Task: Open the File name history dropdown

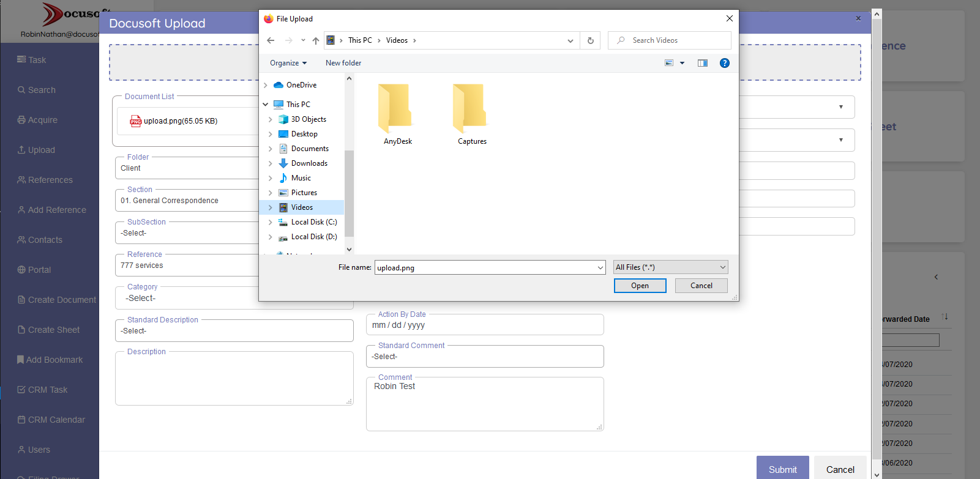Action: [600, 267]
